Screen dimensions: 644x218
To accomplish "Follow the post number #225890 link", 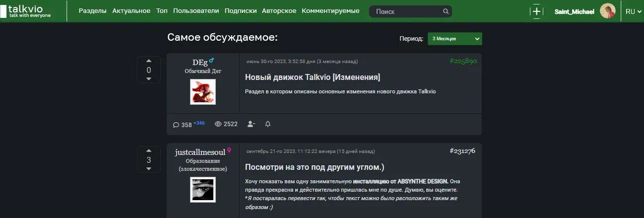I will coord(463,61).
